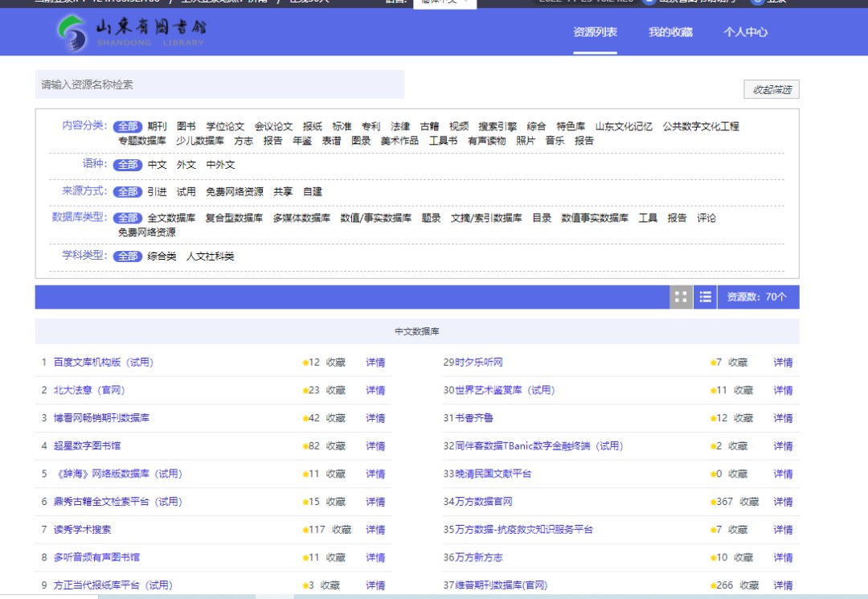The width and height of the screenshot is (868, 599).
Task: Select 全部 in 语种 filter
Action: coord(128,165)
